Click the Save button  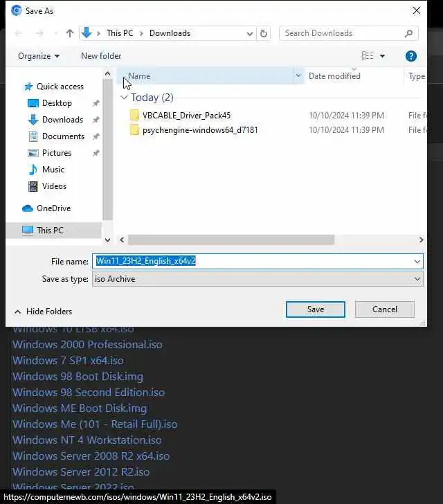pyautogui.click(x=316, y=309)
